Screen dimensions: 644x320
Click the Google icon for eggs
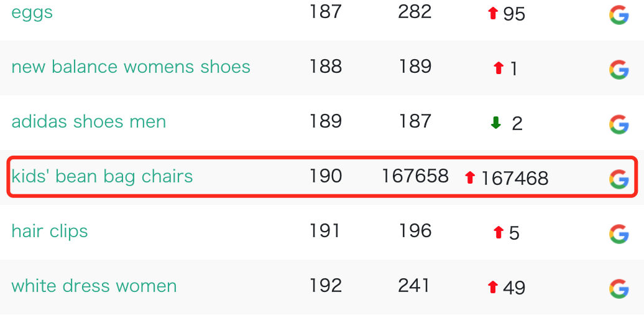point(619,14)
